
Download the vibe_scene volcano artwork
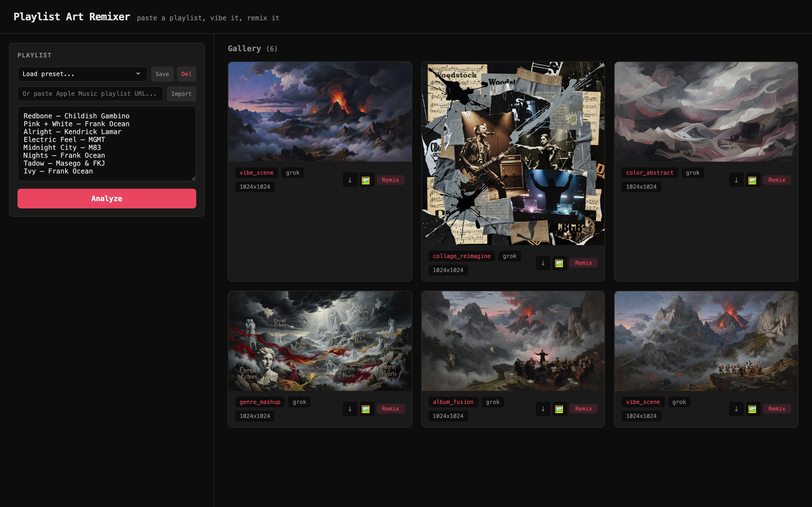pos(350,180)
